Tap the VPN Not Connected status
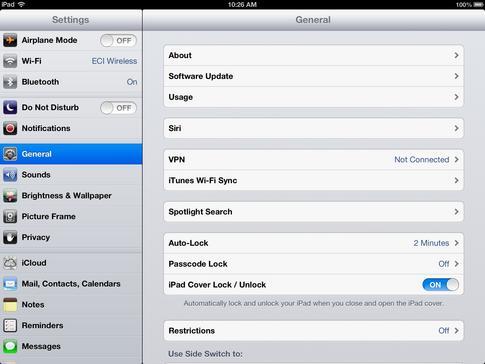485x364 pixels. point(422,160)
